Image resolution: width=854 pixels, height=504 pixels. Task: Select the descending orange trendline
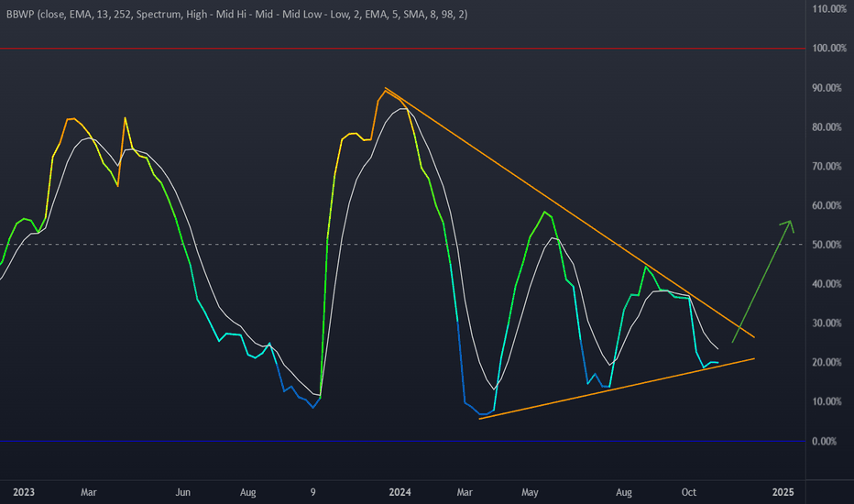(x=570, y=213)
